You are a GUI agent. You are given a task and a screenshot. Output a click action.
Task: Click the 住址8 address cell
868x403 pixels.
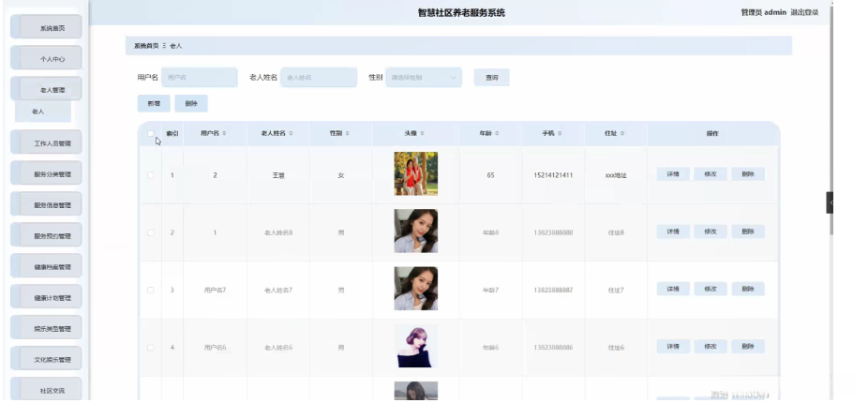tap(616, 233)
